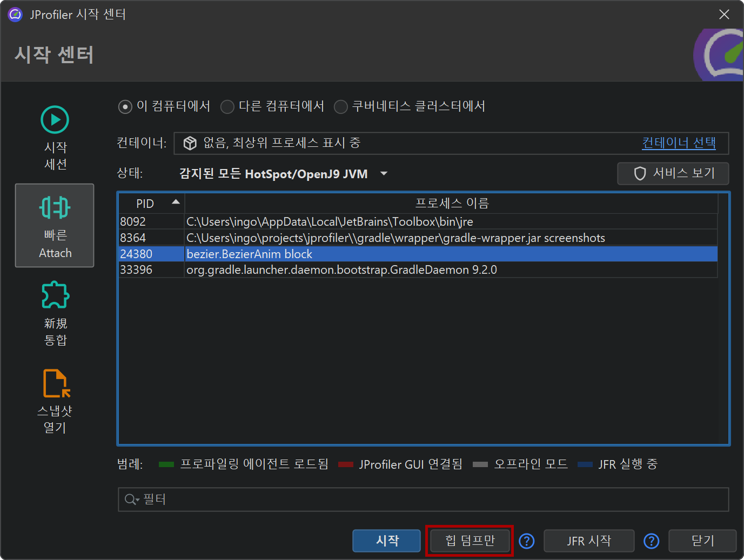This screenshot has width=744, height=560.
Task: Click the search magnifier icon in filter
Action: coord(131,500)
